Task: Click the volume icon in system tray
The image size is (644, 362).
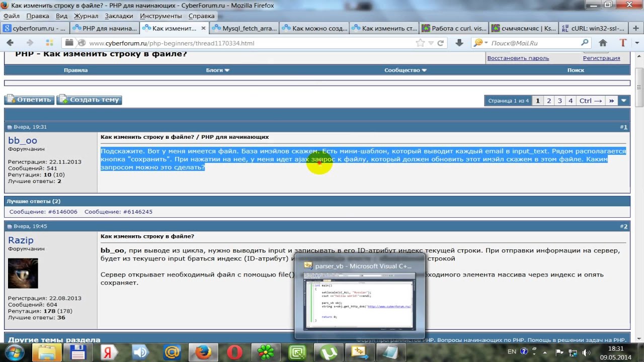Action: 586,352
